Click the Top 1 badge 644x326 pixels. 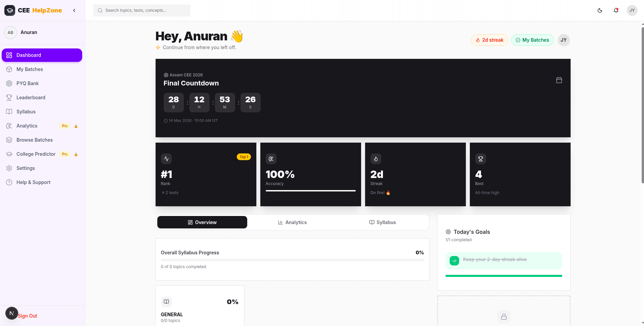click(244, 157)
